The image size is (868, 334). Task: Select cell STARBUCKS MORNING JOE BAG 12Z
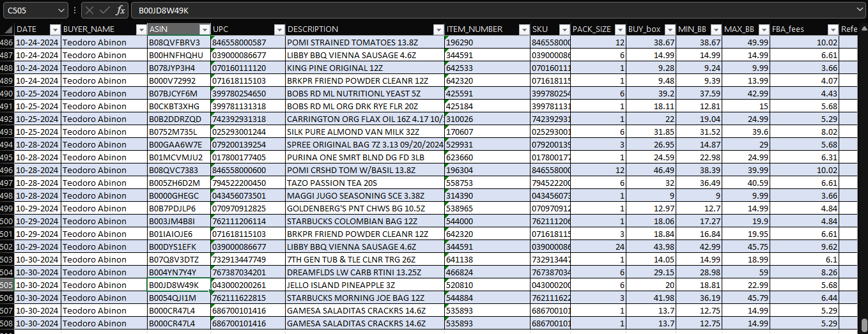365,298
